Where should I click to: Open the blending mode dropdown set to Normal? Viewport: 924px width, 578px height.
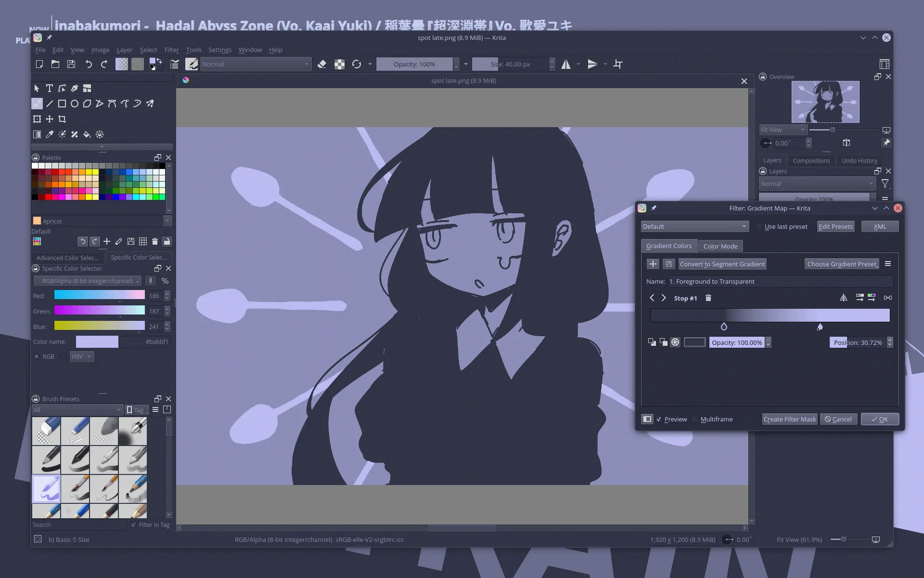(x=255, y=64)
